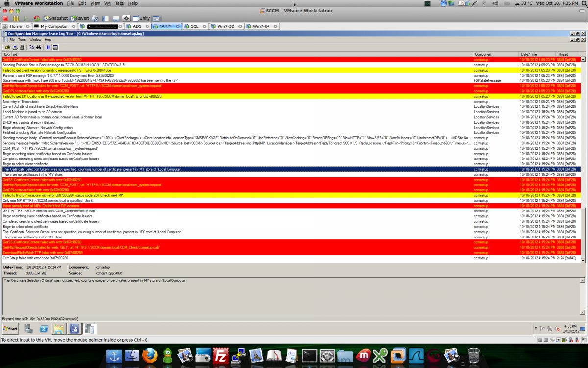This screenshot has height=368, width=588.
Task: Launch PowerShell from Windows taskbar
Action: (x=44, y=329)
